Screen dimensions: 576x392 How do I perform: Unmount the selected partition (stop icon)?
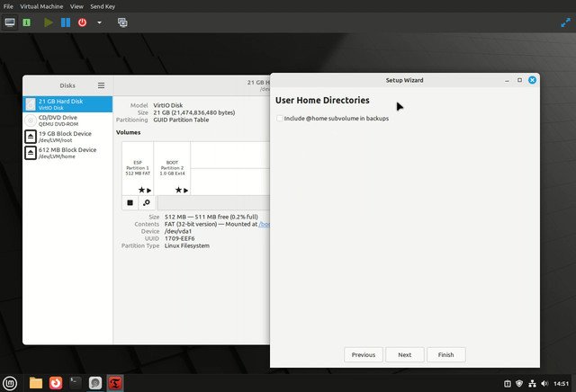click(130, 202)
